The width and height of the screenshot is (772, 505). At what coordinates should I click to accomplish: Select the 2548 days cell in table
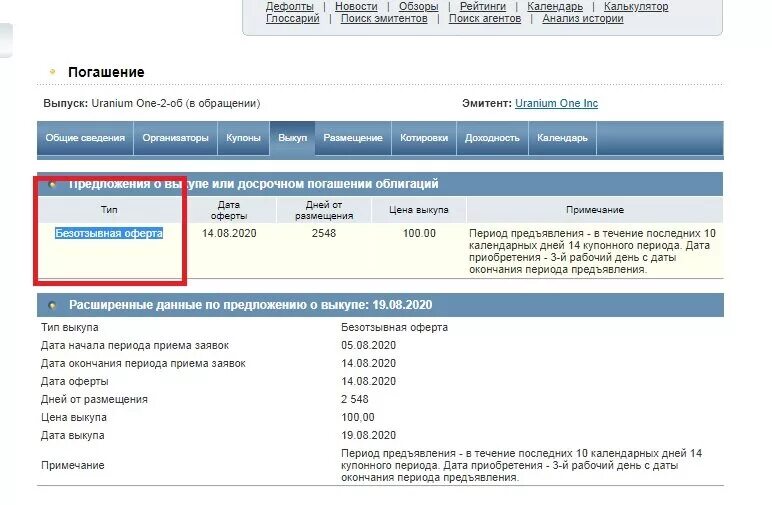pyautogui.click(x=324, y=233)
